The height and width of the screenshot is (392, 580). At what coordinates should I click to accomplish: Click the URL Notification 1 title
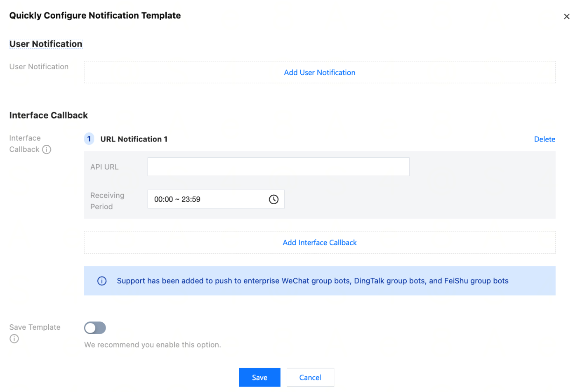coord(134,139)
